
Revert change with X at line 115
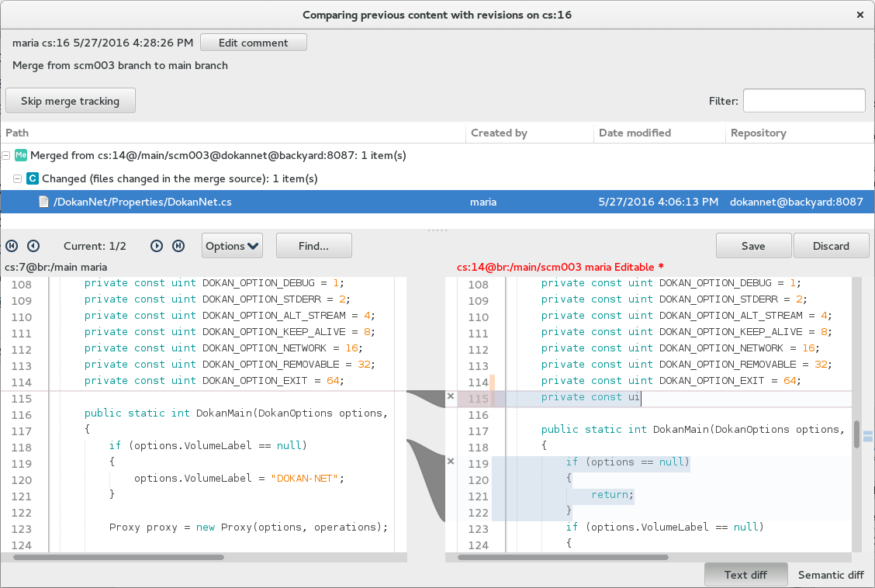click(451, 396)
